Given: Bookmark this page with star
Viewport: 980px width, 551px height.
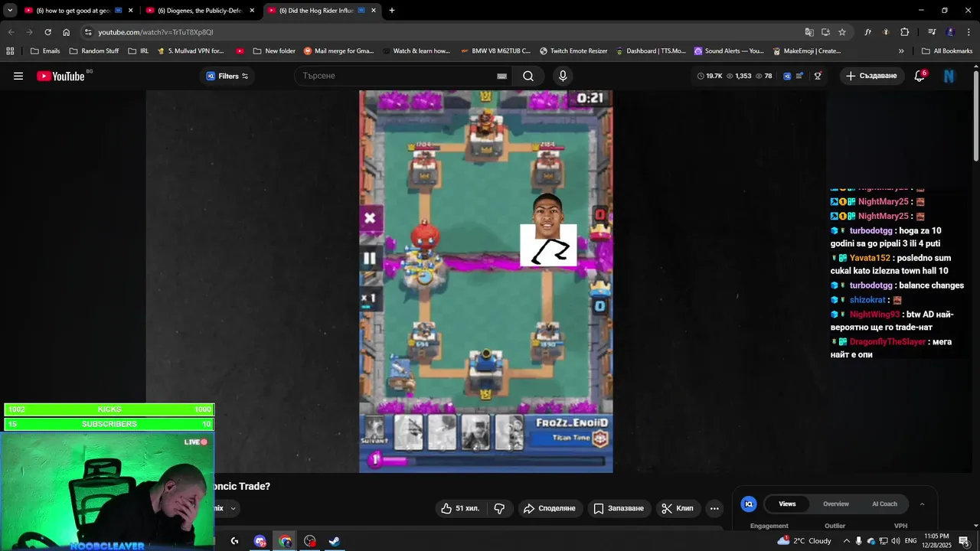Looking at the screenshot, I should (842, 32).
